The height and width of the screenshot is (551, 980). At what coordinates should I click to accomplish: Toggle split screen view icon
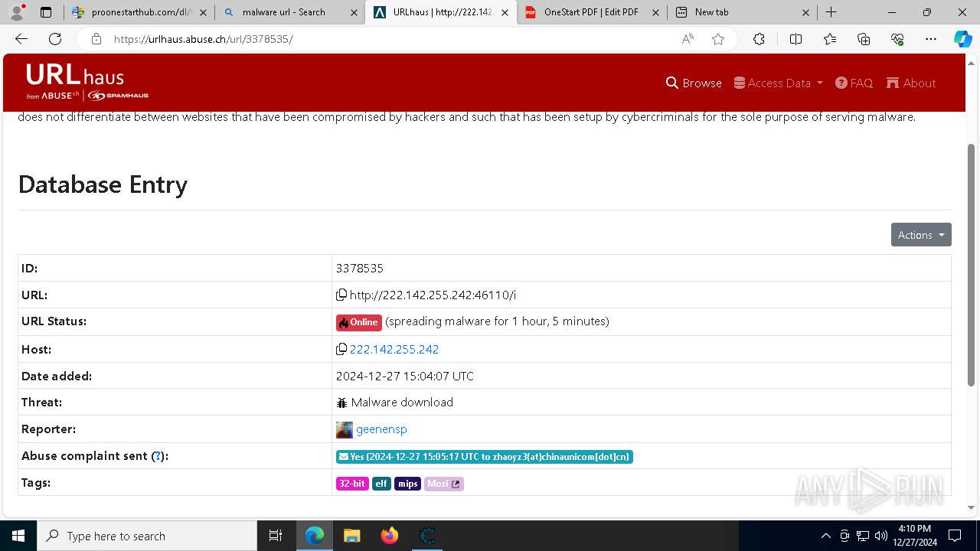click(795, 39)
